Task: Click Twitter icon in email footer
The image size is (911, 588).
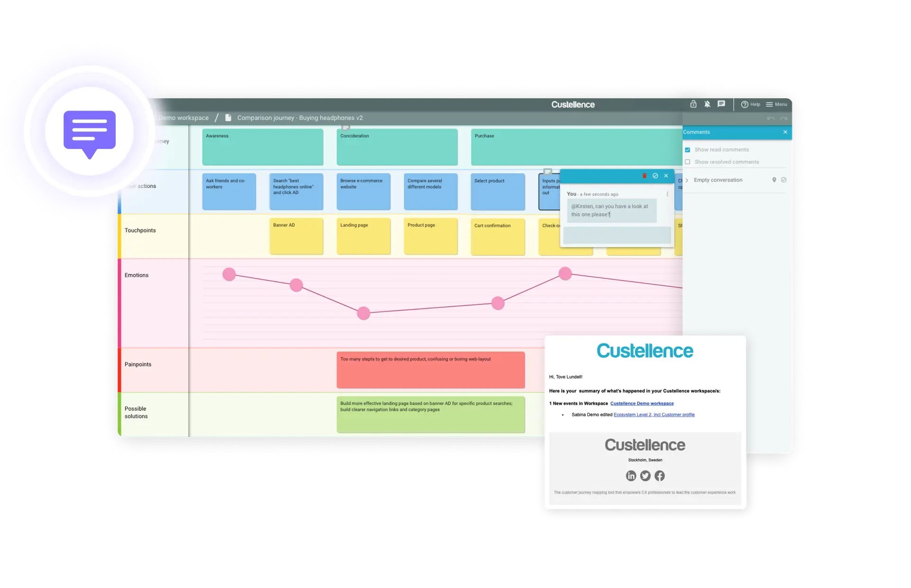Action: coord(645,476)
